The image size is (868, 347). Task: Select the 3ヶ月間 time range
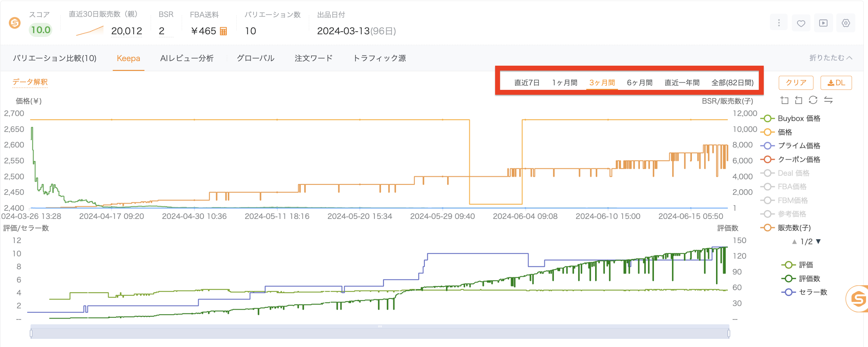[x=602, y=83]
